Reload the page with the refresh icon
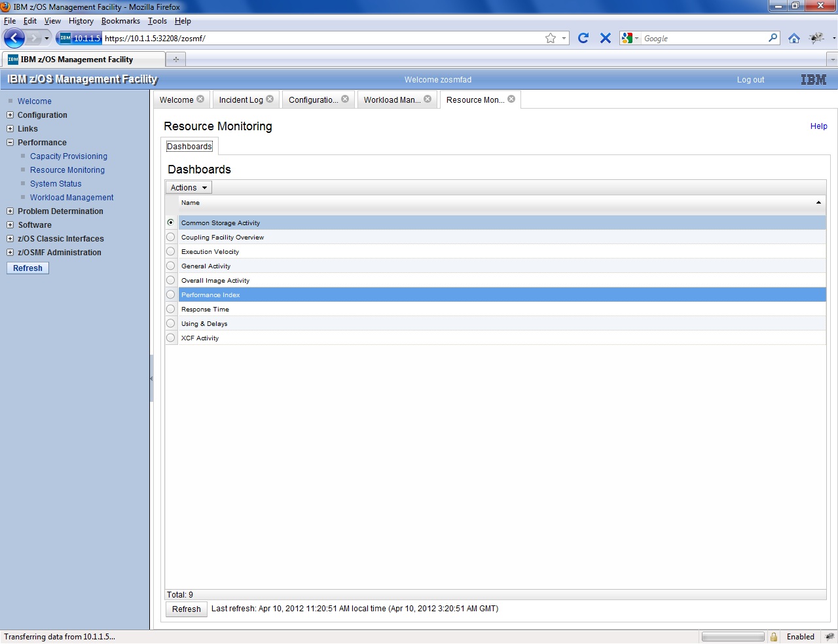The image size is (838, 644). tap(583, 38)
